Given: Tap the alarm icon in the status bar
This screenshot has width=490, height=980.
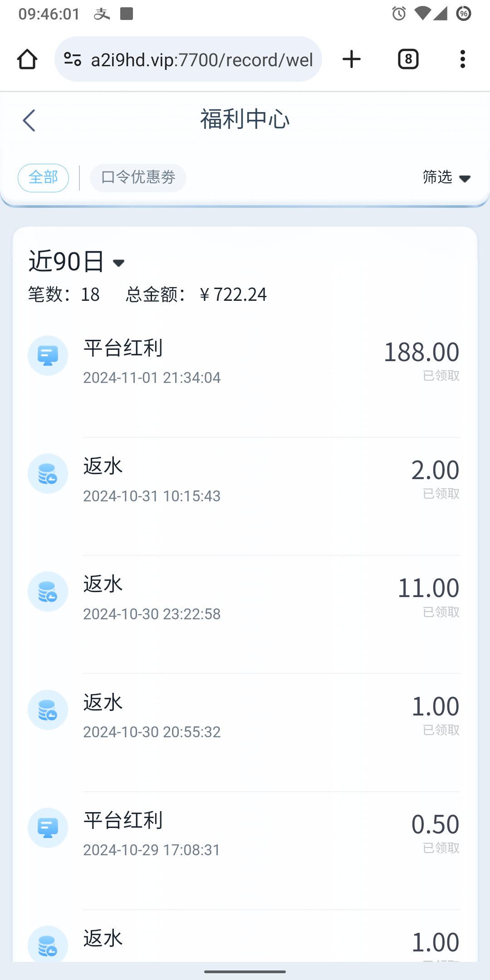Looking at the screenshot, I should pyautogui.click(x=399, y=14).
